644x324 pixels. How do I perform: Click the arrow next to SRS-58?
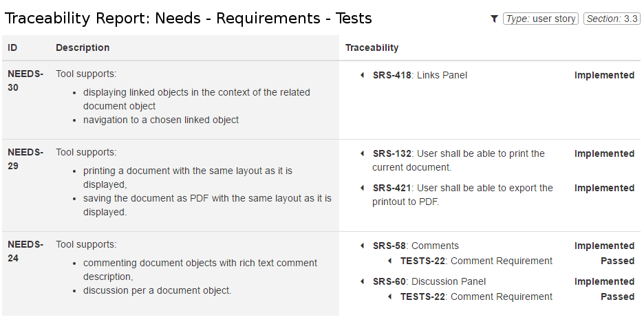363,246
